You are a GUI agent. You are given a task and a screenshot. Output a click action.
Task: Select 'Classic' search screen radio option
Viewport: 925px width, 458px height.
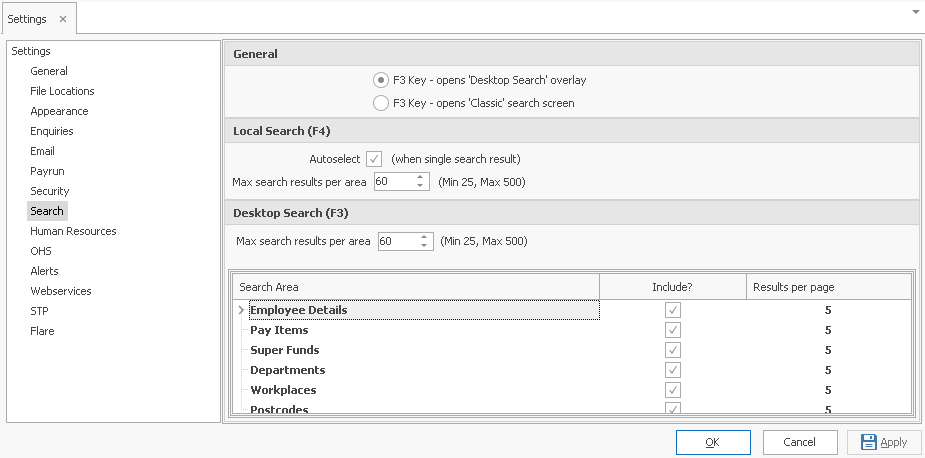tap(381, 103)
